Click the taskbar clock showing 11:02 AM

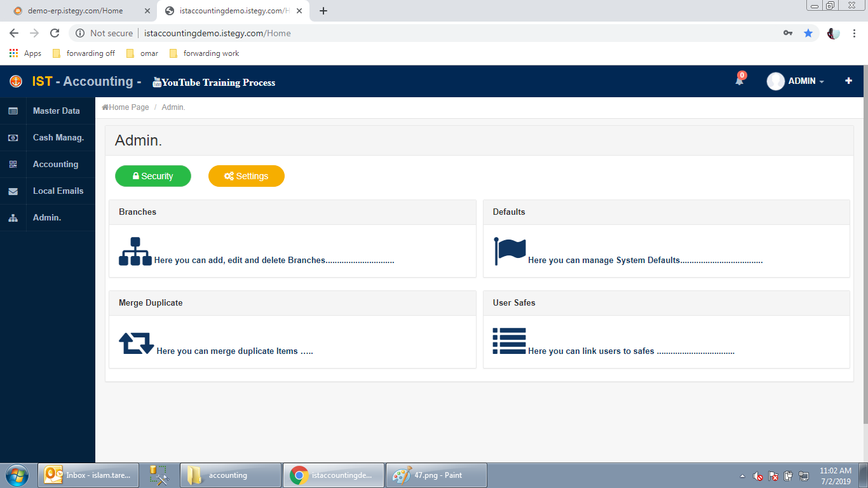click(x=836, y=476)
